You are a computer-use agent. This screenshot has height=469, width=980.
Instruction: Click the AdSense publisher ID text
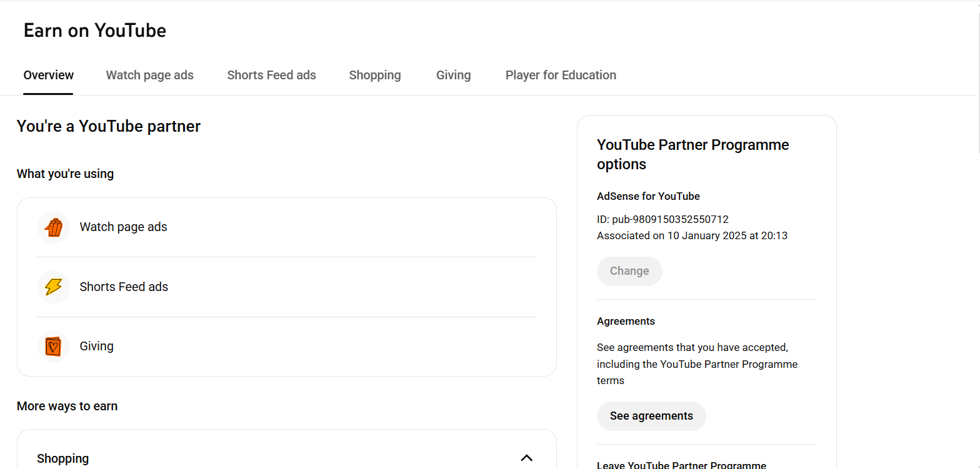click(662, 219)
